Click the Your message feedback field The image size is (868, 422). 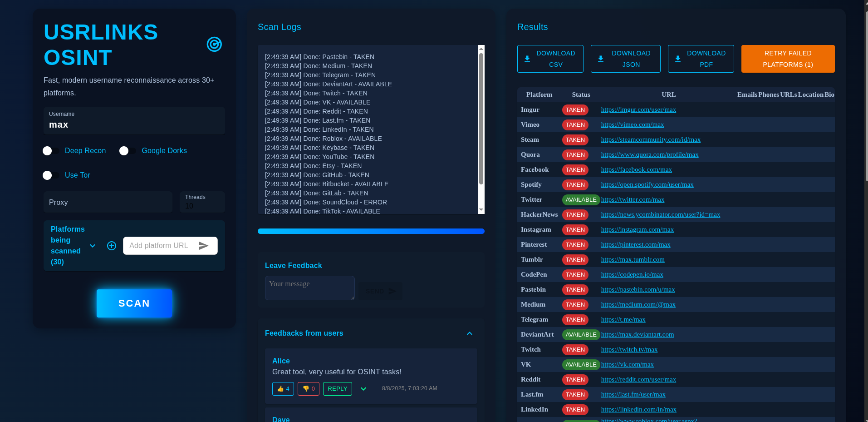pyautogui.click(x=309, y=288)
